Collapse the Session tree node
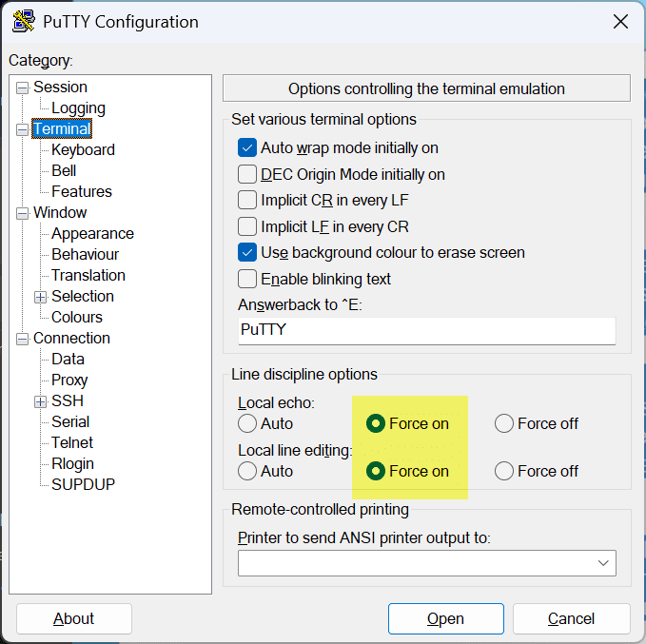 click(23, 88)
